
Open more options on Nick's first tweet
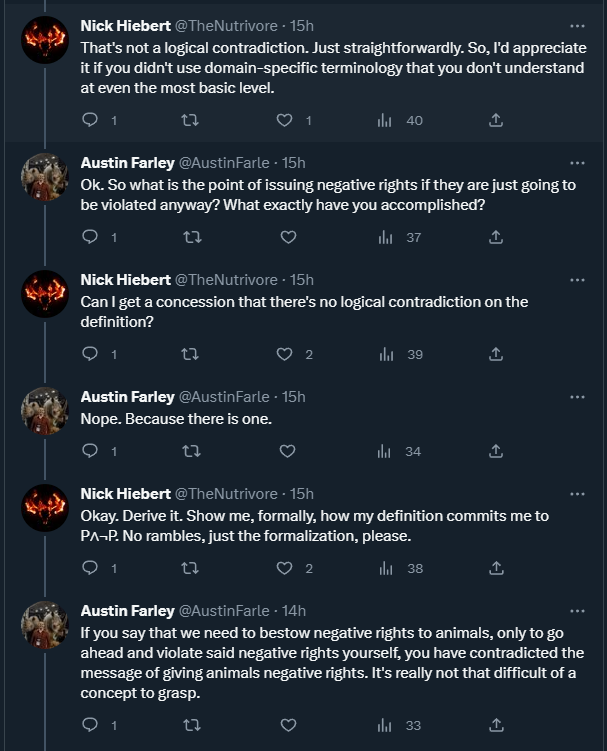click(577, 26)
